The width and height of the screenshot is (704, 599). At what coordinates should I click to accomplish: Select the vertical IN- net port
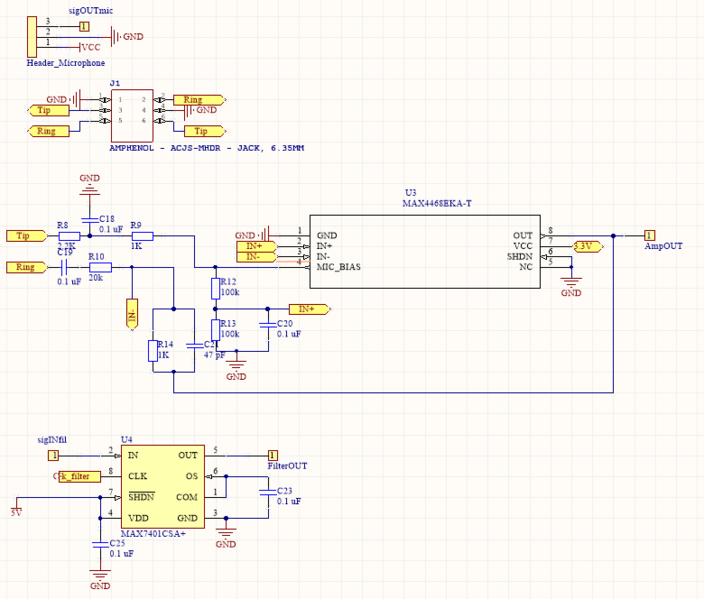pos(131,315)
